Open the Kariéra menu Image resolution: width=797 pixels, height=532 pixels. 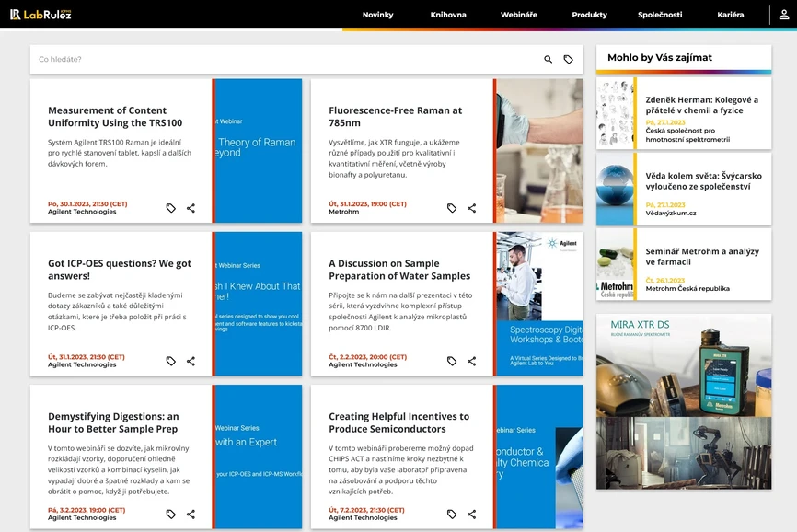(731, 15)
